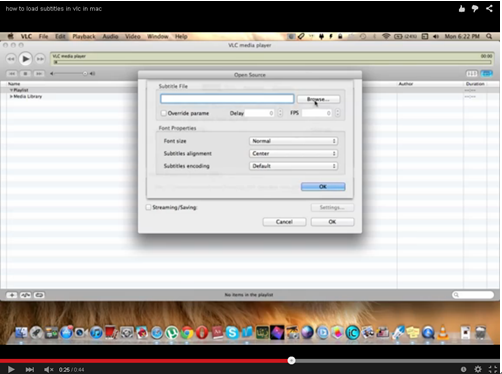Click the Watch Later clock icon
The image size is (502, 374).
[x=463, y=369]
